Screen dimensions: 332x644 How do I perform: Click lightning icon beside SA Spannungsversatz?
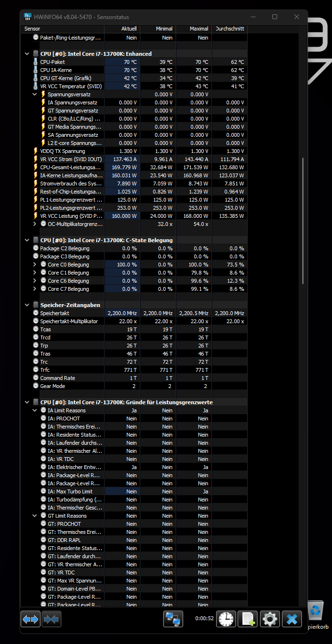coord(43,135)
